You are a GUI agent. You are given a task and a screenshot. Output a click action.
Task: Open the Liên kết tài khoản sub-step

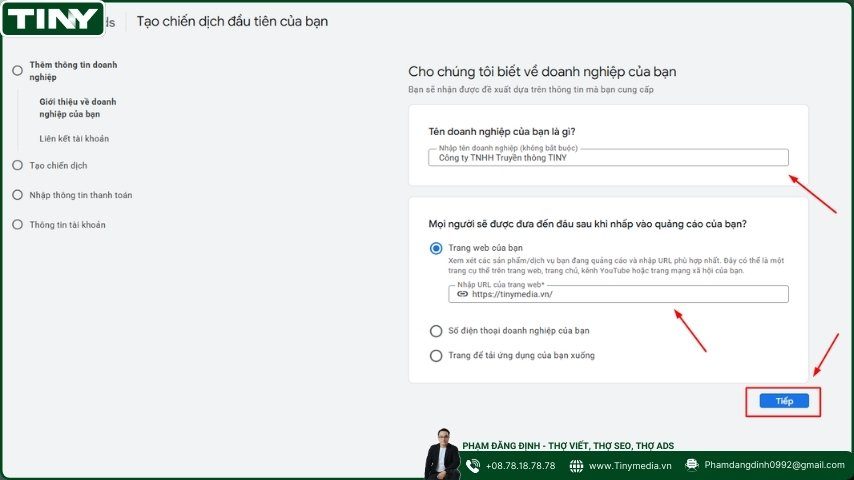point(74,138)
